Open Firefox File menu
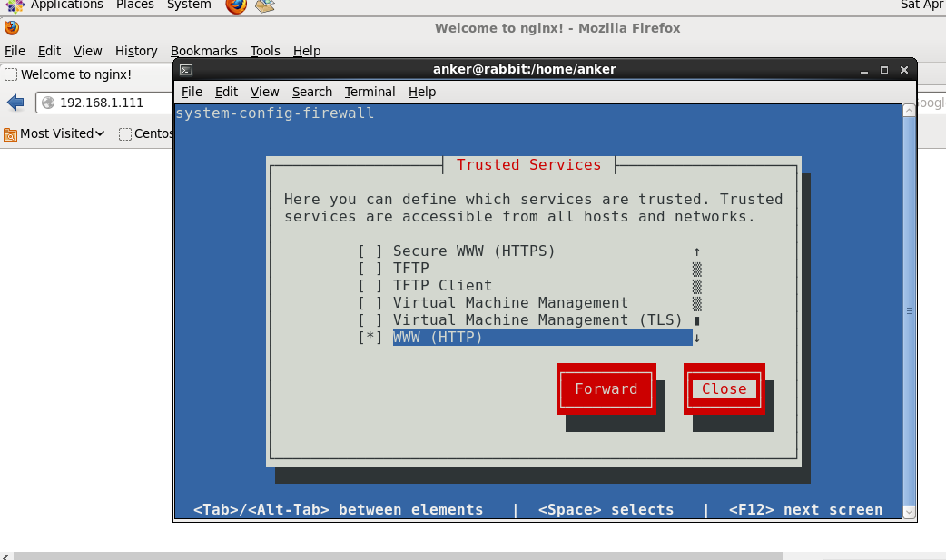This screenshot has width=946, height=560. [x=15, y=51]
